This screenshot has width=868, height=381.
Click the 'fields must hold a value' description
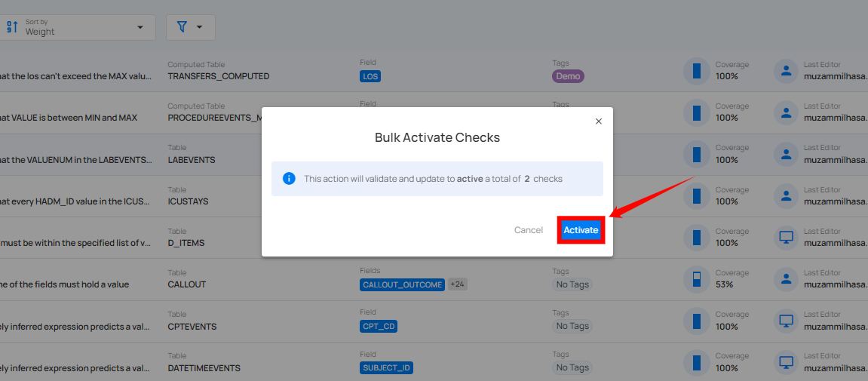click(64, 284)
